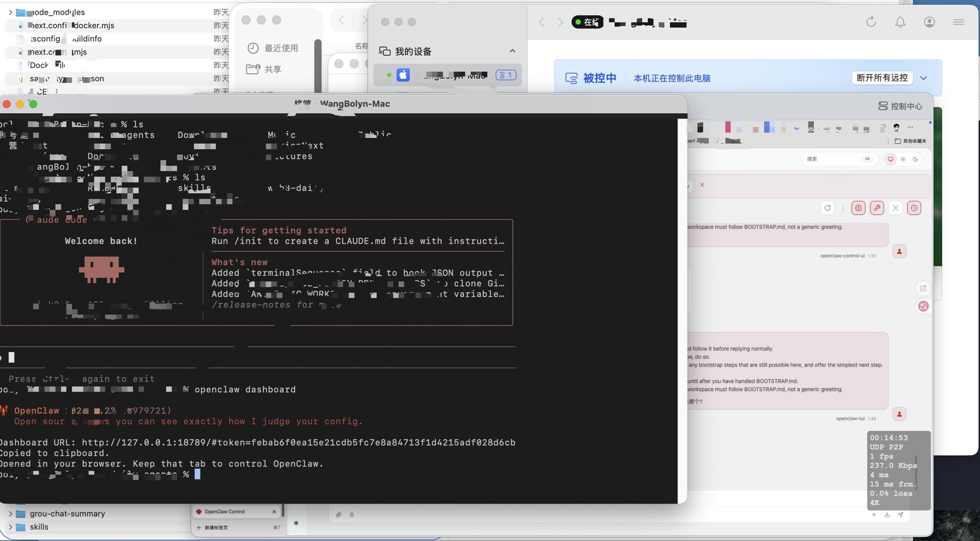The width and height of the screenshot is (980, 541).
Task: Toggle the brain thinking icon button
Action: [858, 208]
